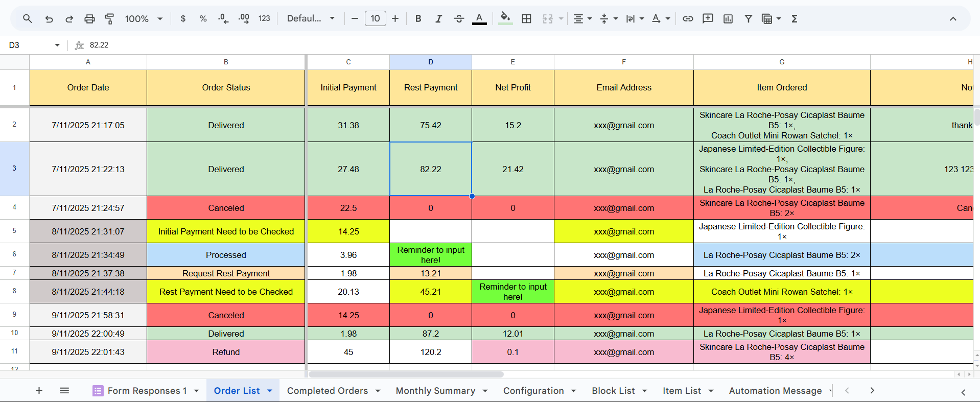Expand the name box dropdown arrow
This screenshot has height=402, width=980.
(x=57, y=45)
